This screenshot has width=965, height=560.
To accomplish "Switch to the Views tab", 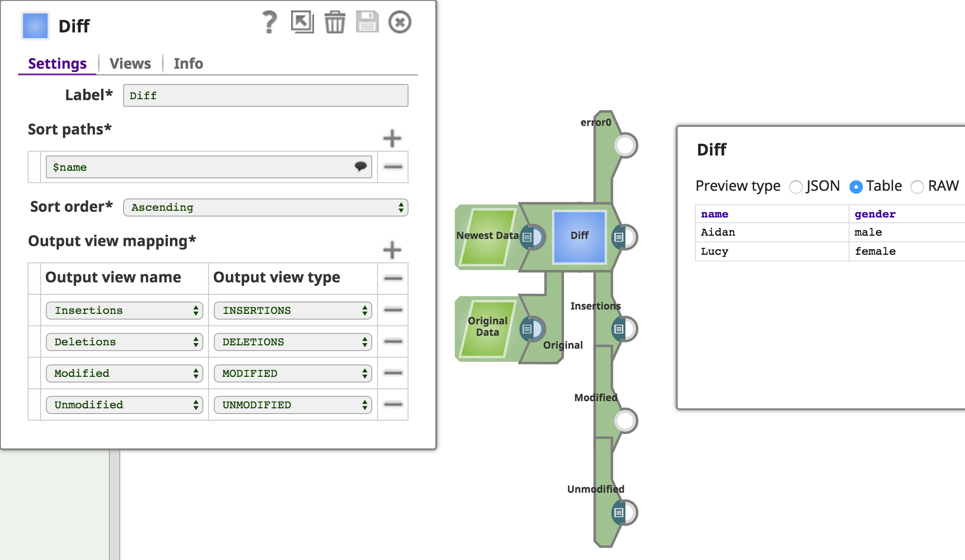I will 130,63.
